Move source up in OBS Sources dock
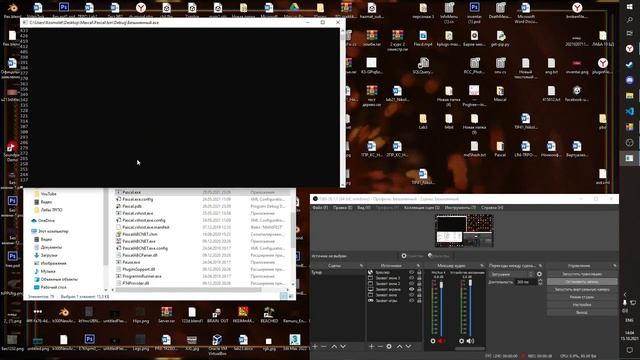This screenshot has height=360, width=640. click(x=399, y=346)
